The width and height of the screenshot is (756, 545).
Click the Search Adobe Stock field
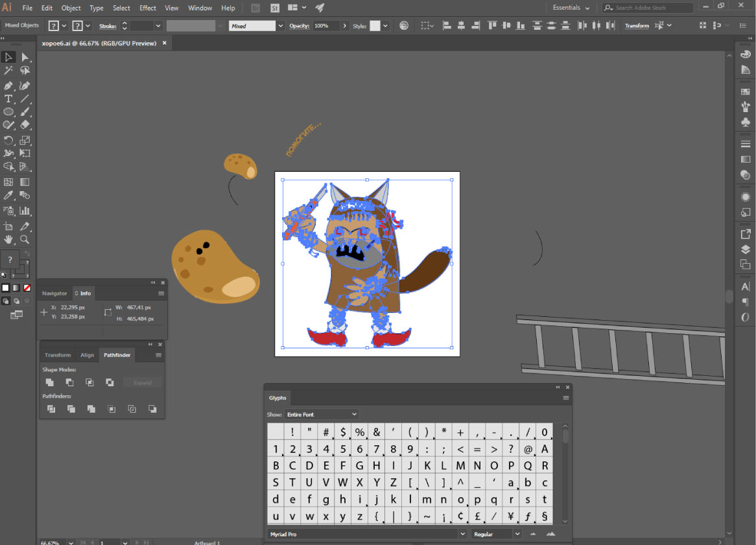648,8
